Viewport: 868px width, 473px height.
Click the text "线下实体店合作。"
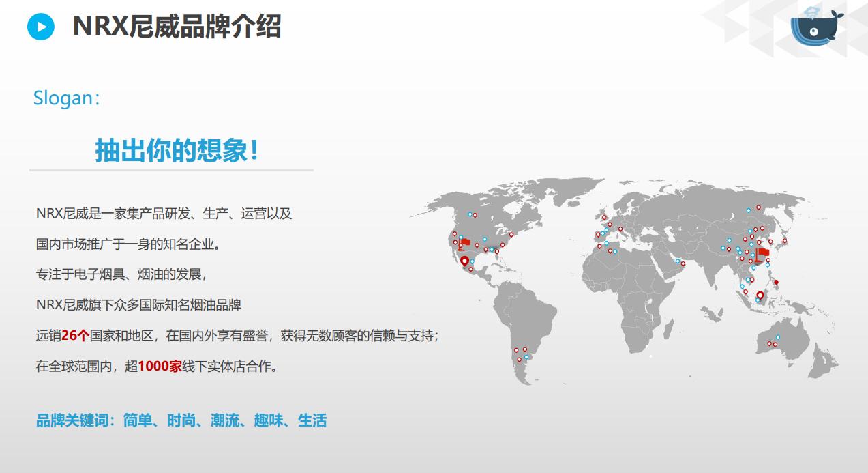pyautogui.click(x=230, y=367)
